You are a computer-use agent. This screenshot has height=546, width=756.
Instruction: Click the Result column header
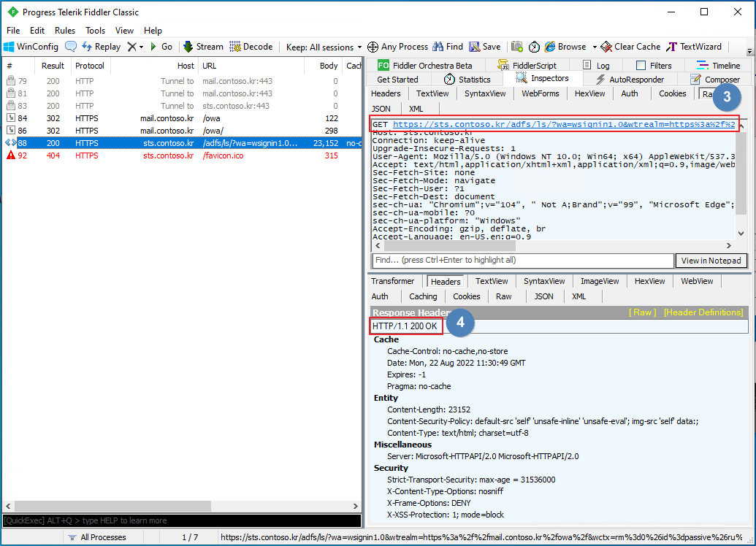tap(53, 66)
